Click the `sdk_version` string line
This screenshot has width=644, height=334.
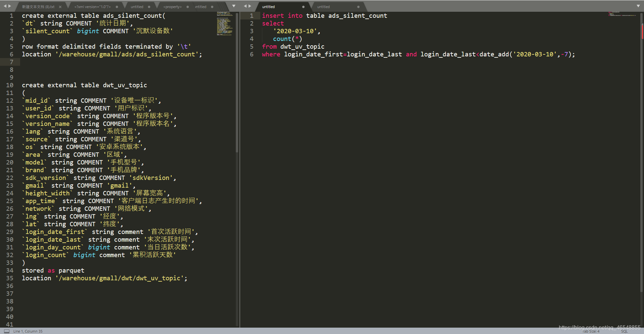pyautogui.click(x=99, y=178)
